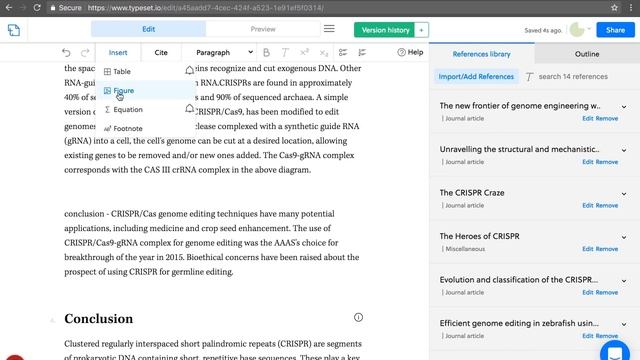The height and width of the screenshot is (360, 640).
Task: Expand 'Unravelling the structural and mechanistic' reference
Action: pos(624,150)
